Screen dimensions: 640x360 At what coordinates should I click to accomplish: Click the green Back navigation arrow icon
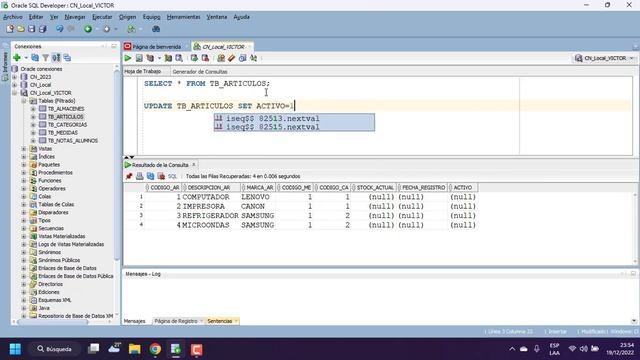coord(88,29)
